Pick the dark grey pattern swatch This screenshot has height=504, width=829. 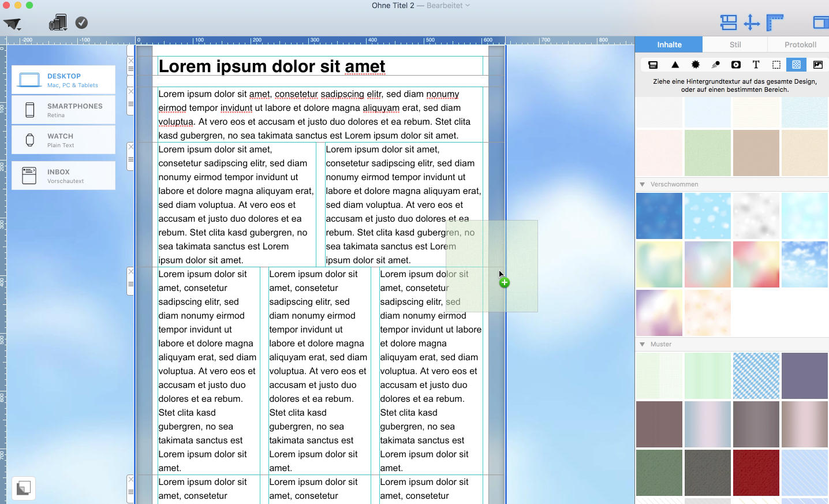[x=708, y=473]
